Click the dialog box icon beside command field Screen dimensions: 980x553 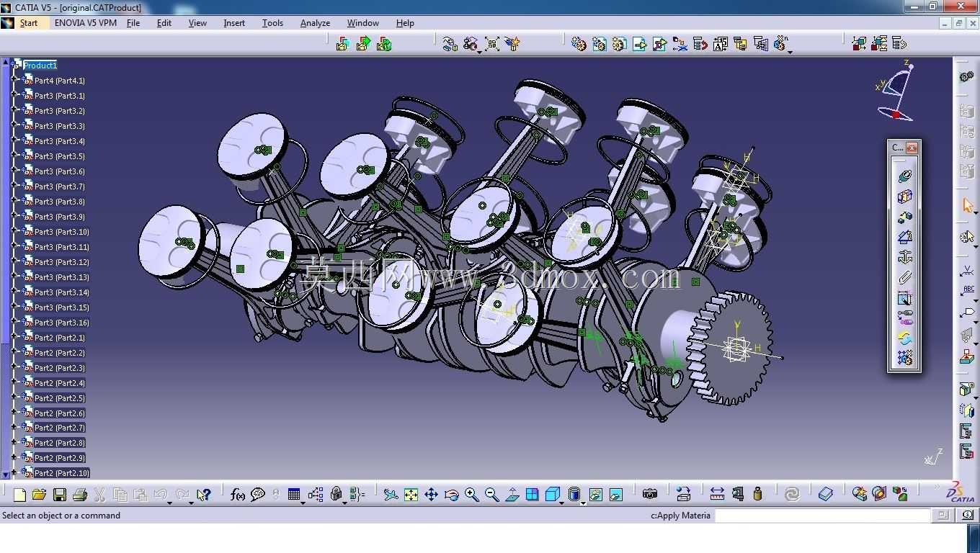tap(943, 516)
